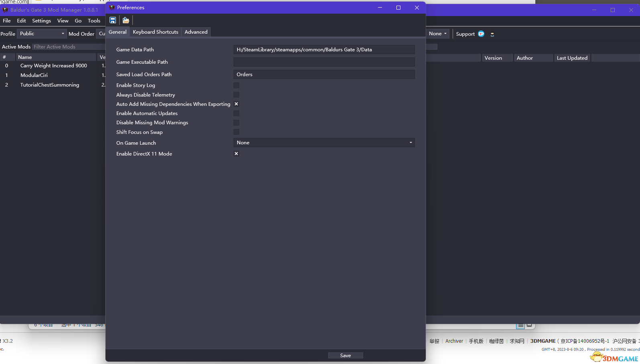Uncheck Auto Add Missing Dependencies When Exporting
This screenshot has height=364, width=640.
pos(236,104)
